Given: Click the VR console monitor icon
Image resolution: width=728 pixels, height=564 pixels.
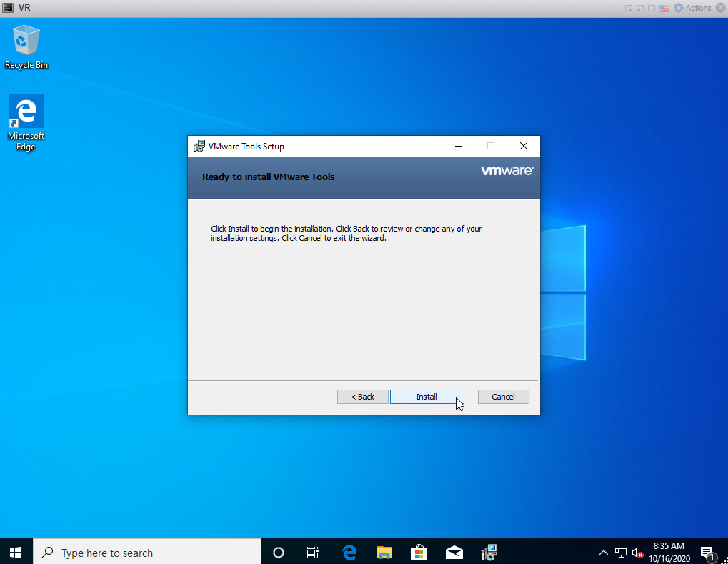Looking at the screenshot, I should point(8,8).
